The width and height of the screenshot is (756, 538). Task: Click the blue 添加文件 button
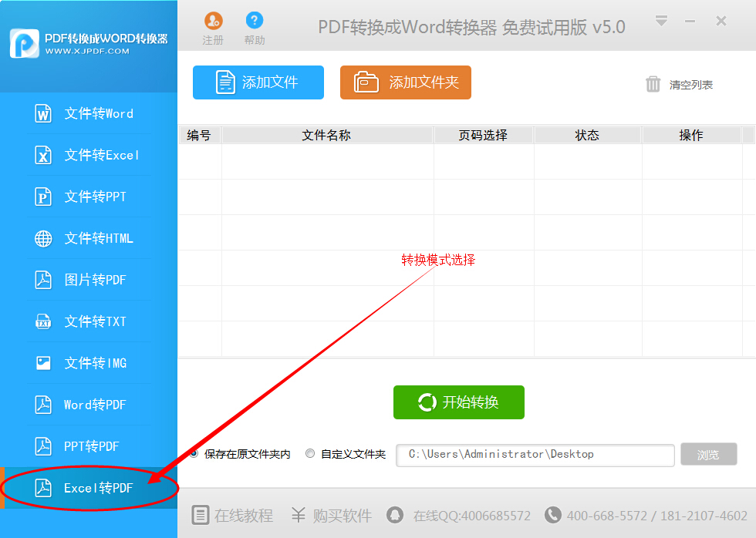[258, 82]
